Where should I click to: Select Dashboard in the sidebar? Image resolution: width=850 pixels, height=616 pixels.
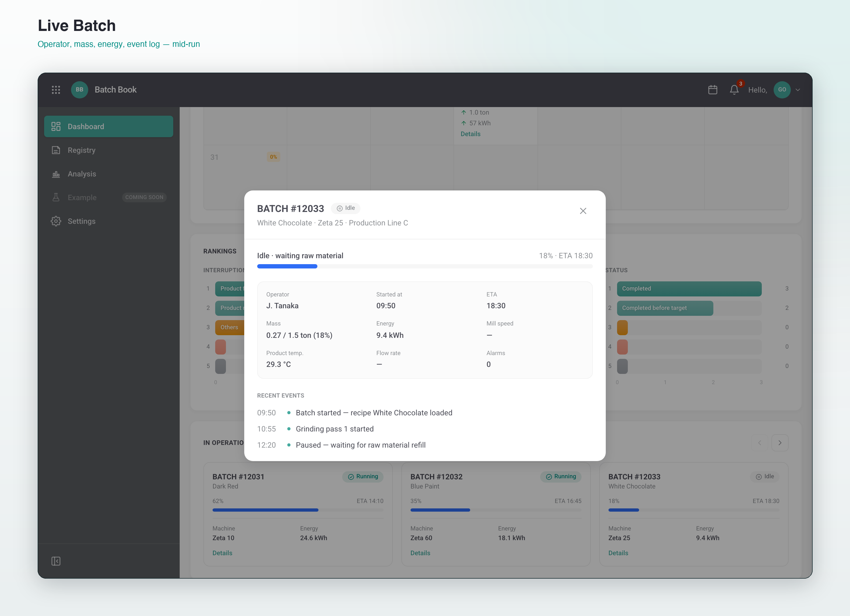109,127
